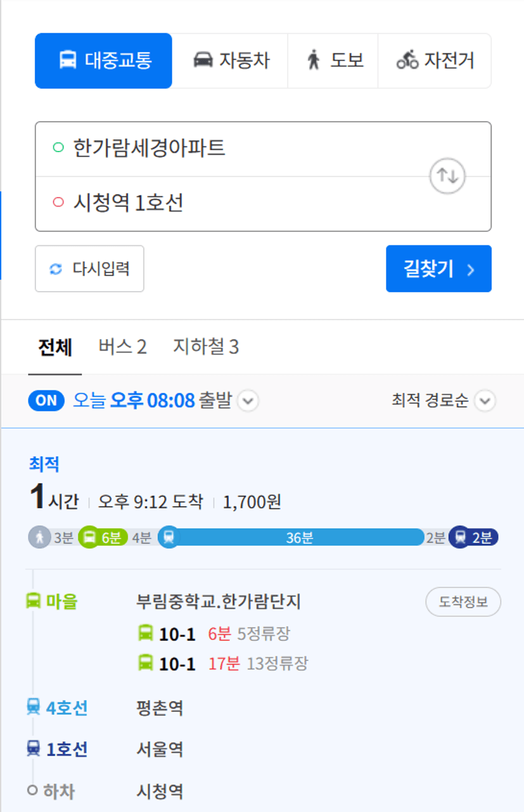Toggle the ON real-time departure switch
This screenshot has height=812, width=524.
pyautogui.click(x=46, y=401)
